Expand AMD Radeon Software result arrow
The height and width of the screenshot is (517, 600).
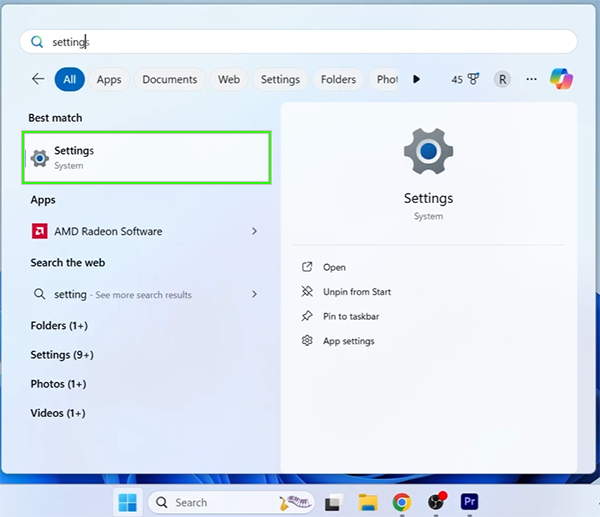(x=254, y=231)
